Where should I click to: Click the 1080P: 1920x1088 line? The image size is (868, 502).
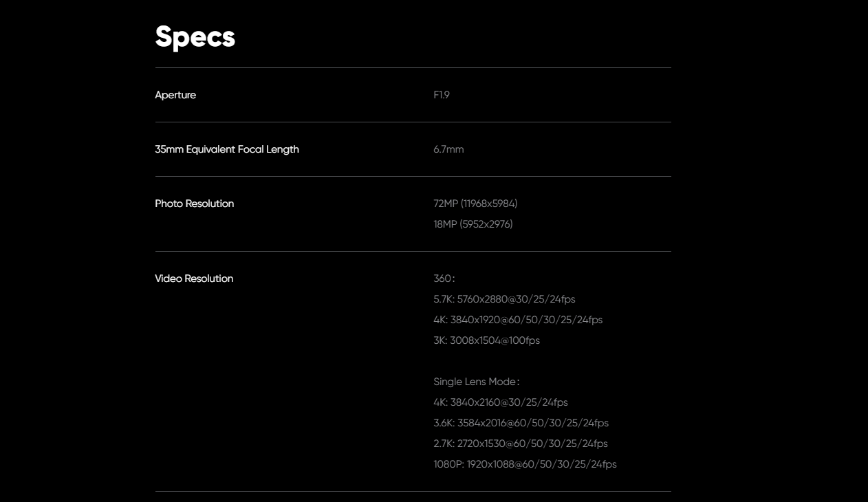(525, 464)
